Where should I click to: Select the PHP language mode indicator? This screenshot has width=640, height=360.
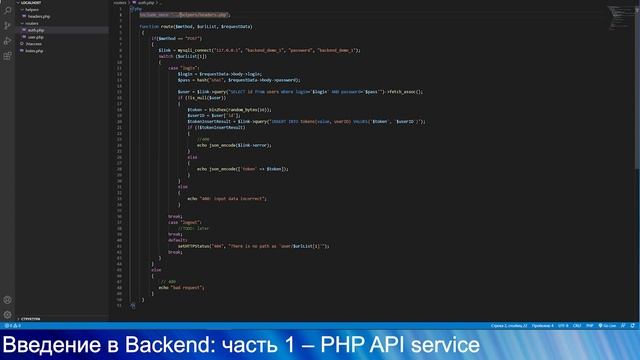pyautogui.click(x=590, y=326)
